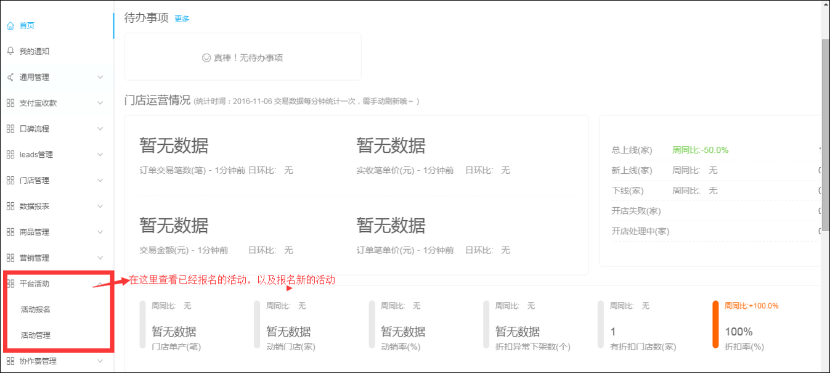Image resolution: width=830 pixels, height=373 pixels.
Task: Select the leads管理 grid icon
Action: point(11,154)
